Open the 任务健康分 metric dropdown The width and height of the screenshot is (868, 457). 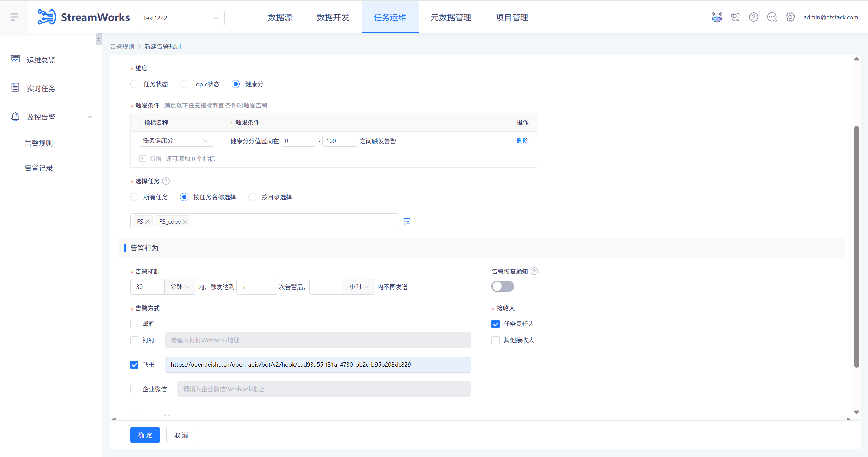176,141
